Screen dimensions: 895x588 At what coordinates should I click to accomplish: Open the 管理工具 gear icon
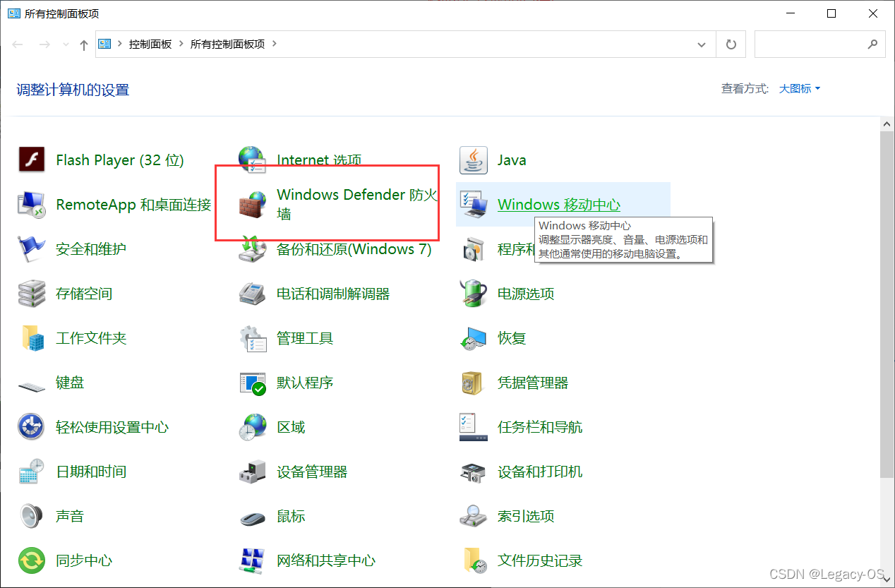[x=252, y=338]
